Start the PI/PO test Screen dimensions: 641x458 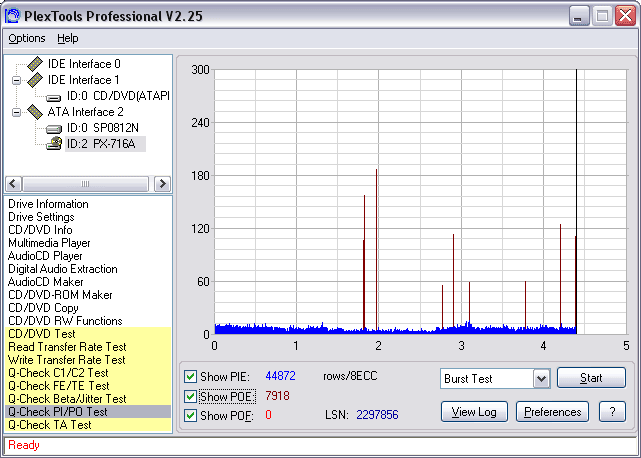pyautogui.click(x=591, y=378)
